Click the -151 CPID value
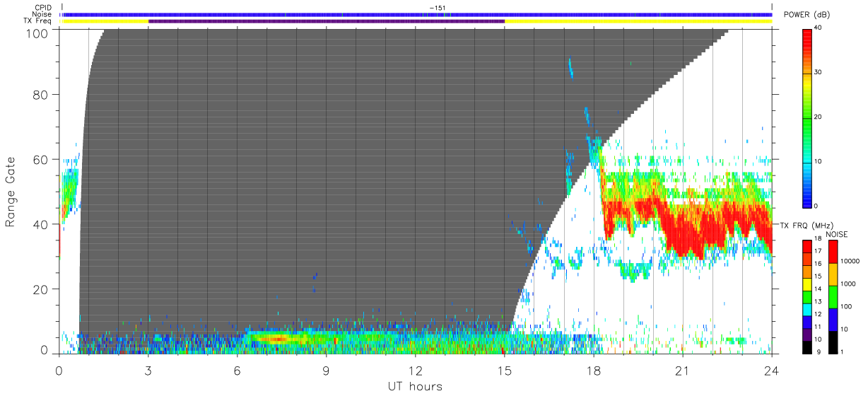Screen dimensions: 868x401 point(437,8)
